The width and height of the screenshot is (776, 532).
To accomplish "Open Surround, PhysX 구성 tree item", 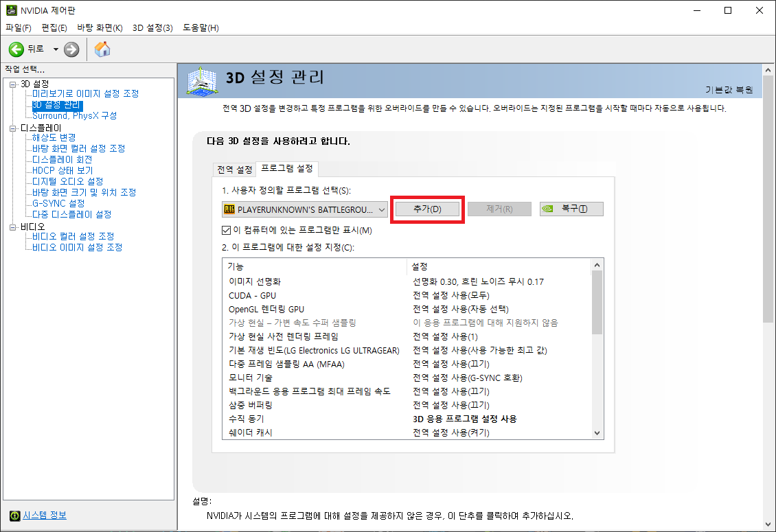I will point(74,116).
